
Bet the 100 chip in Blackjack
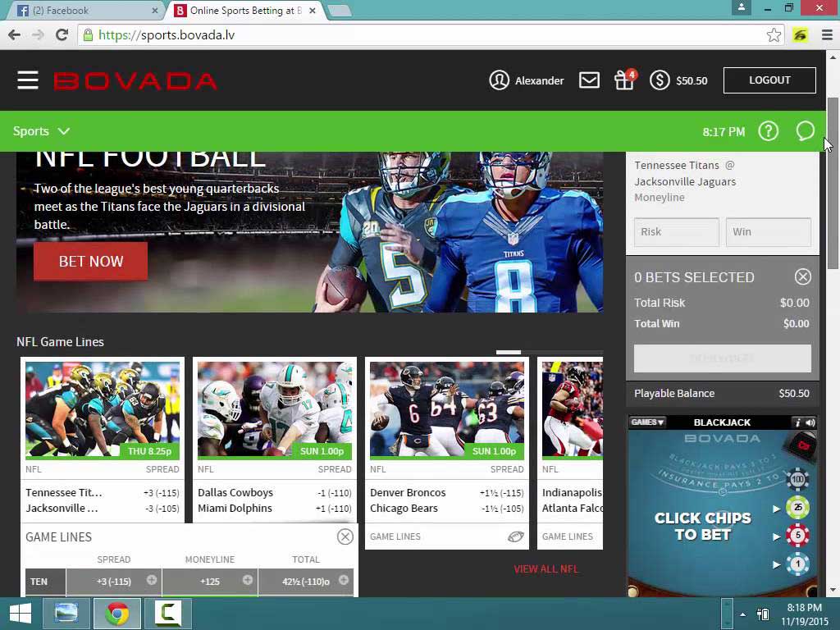pyautogui.click(x=797, y=479)
